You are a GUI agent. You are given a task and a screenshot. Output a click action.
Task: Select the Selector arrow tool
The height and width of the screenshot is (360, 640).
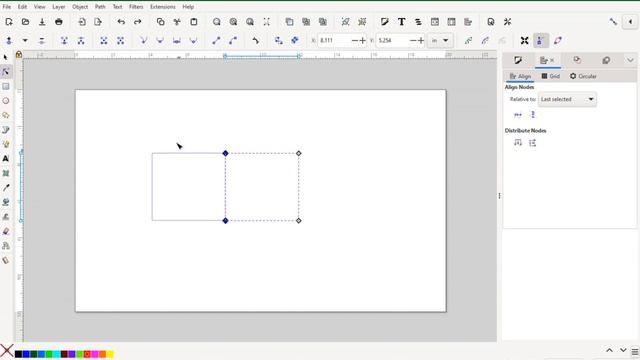tap(5, 58)
